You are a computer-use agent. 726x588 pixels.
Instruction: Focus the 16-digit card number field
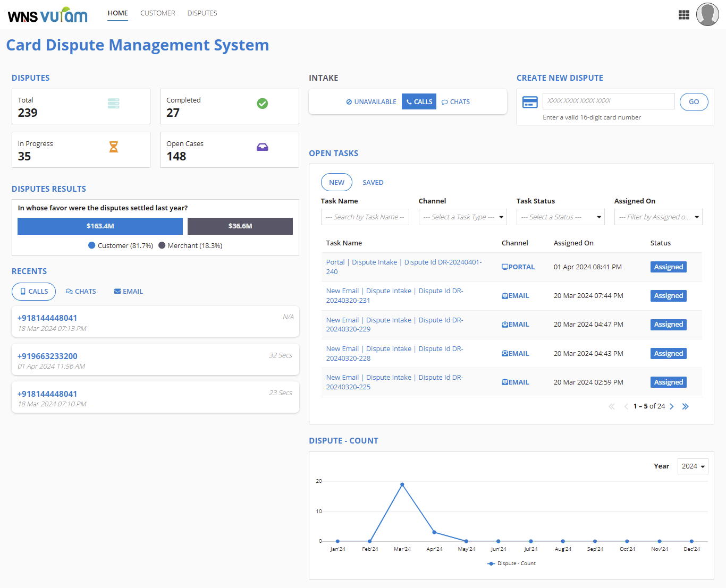point(608,101)
